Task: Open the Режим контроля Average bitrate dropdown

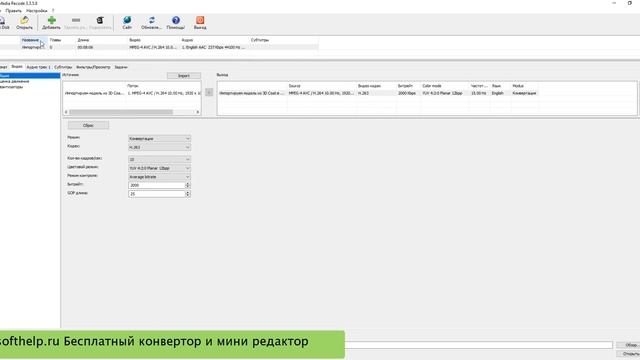Action: click(x=159, y=177)
